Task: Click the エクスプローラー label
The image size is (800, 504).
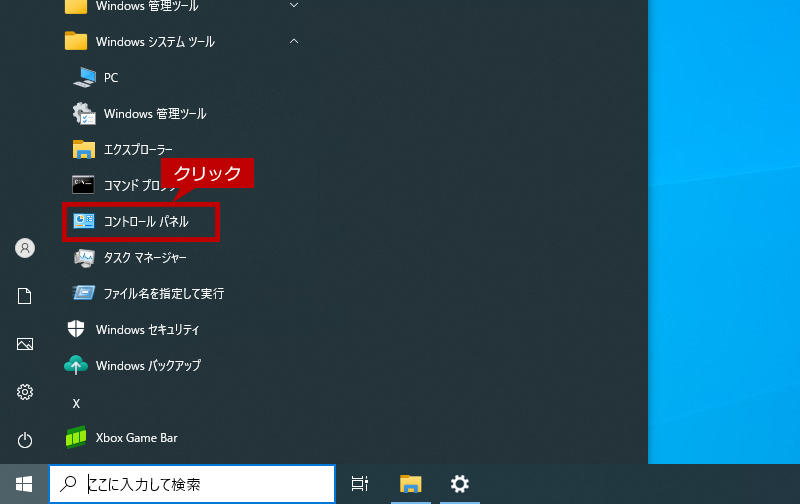Action: pyautogui.click(x=138, y=149)
